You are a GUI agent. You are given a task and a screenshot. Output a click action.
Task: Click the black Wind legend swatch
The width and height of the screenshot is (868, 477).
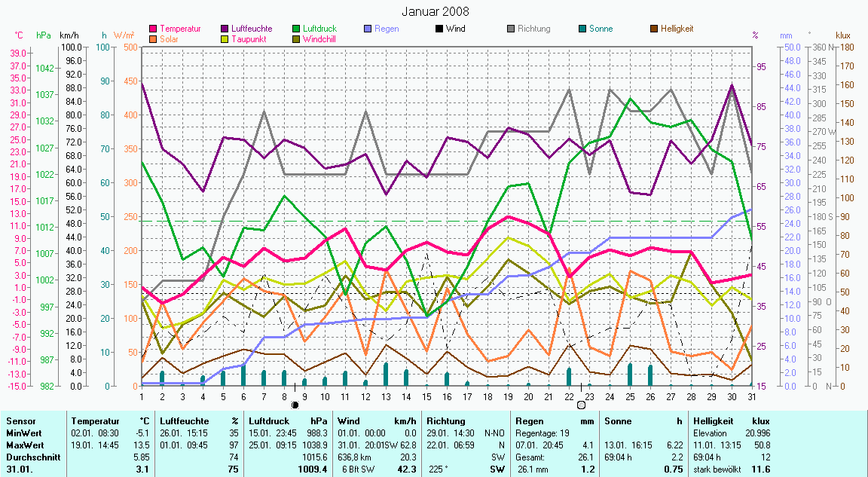coord(439,29)
